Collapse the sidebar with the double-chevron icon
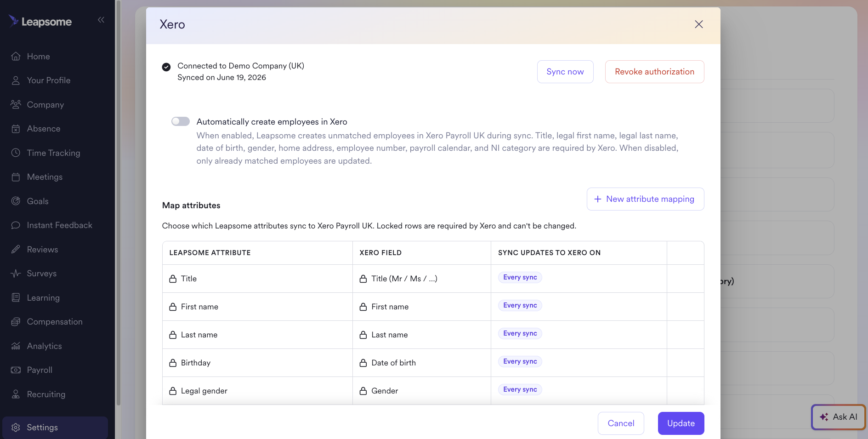The image size is (868, 439). pos(101,20)
